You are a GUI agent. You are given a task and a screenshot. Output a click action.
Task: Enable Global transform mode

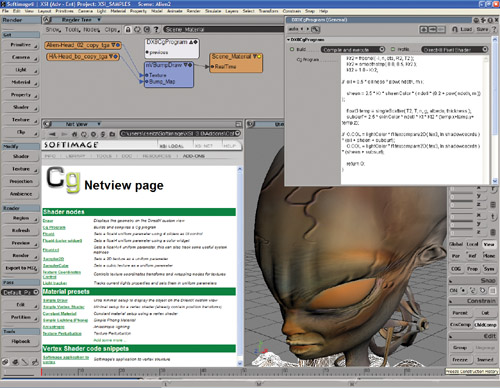(x=456, y=244)
